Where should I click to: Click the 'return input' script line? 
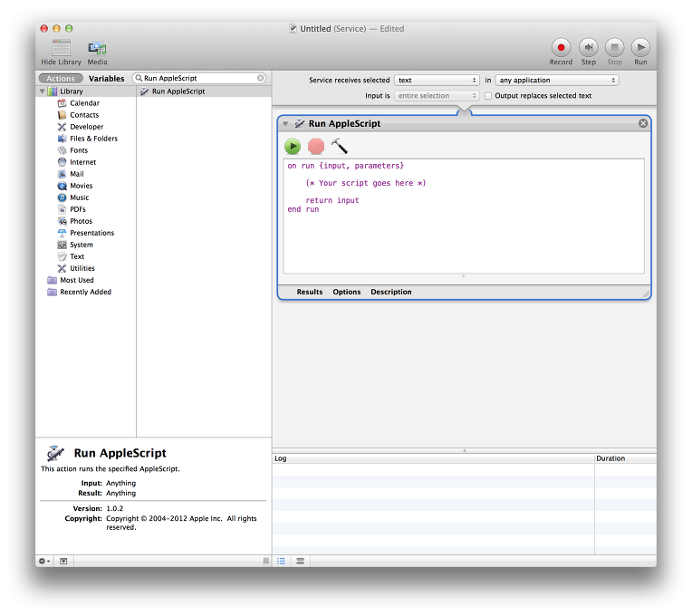click(x=332, y=200)
